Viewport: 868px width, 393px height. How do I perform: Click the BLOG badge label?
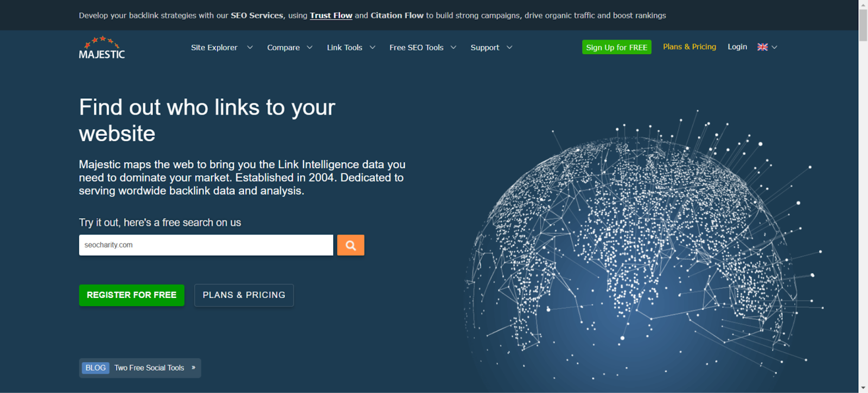(x=95, y=368)
